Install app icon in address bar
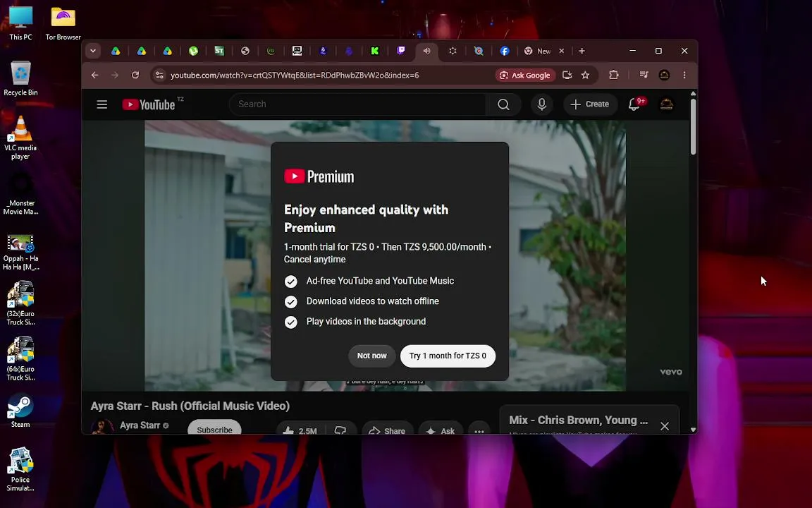 point(567,75)
